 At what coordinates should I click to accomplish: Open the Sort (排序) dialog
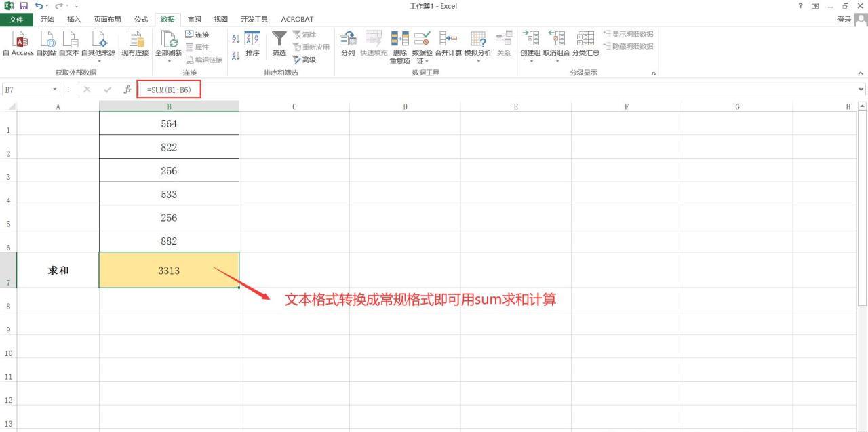click(252, 43)
